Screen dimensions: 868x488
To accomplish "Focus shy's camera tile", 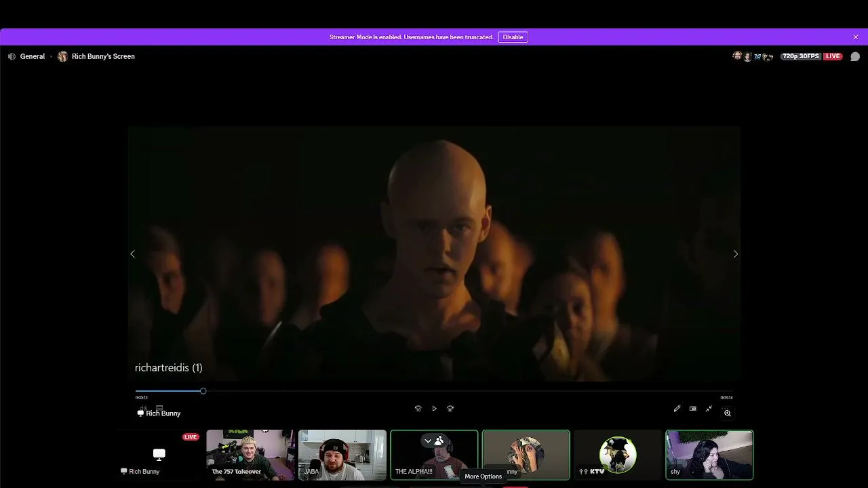I will click(709, 455).
